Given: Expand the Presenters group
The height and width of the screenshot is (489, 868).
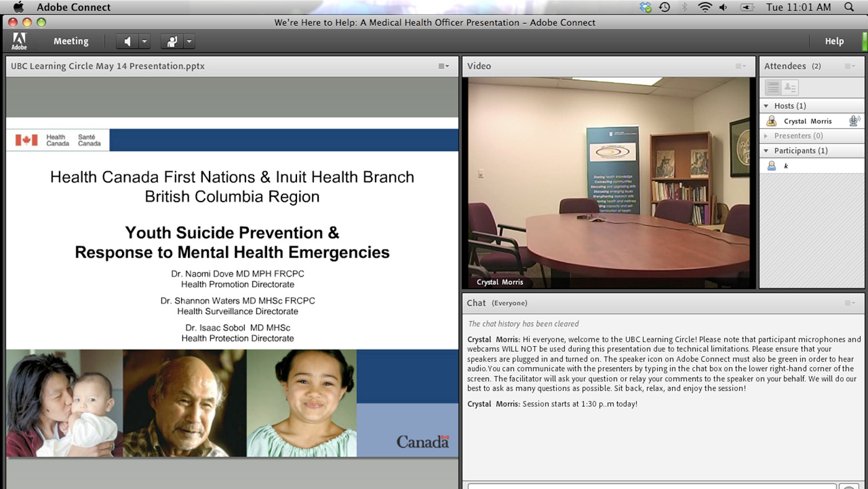Looking at the screenshot, I should [766, 136].
